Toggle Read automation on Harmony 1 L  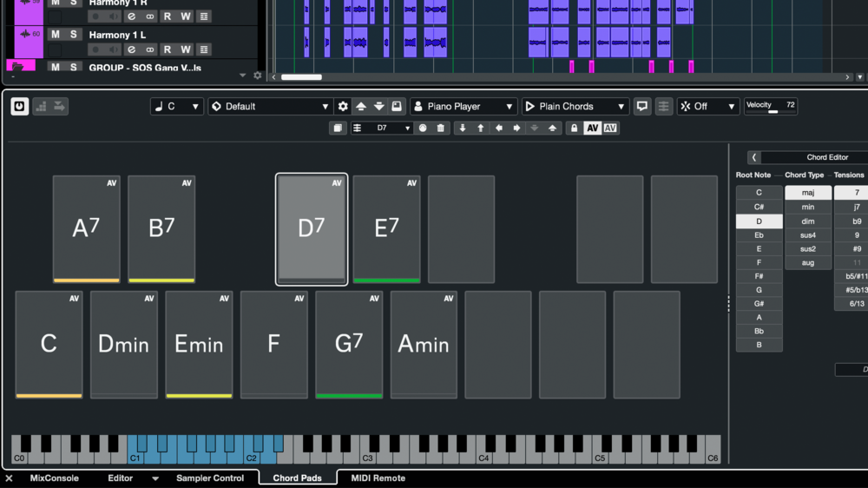pos(168,49)
